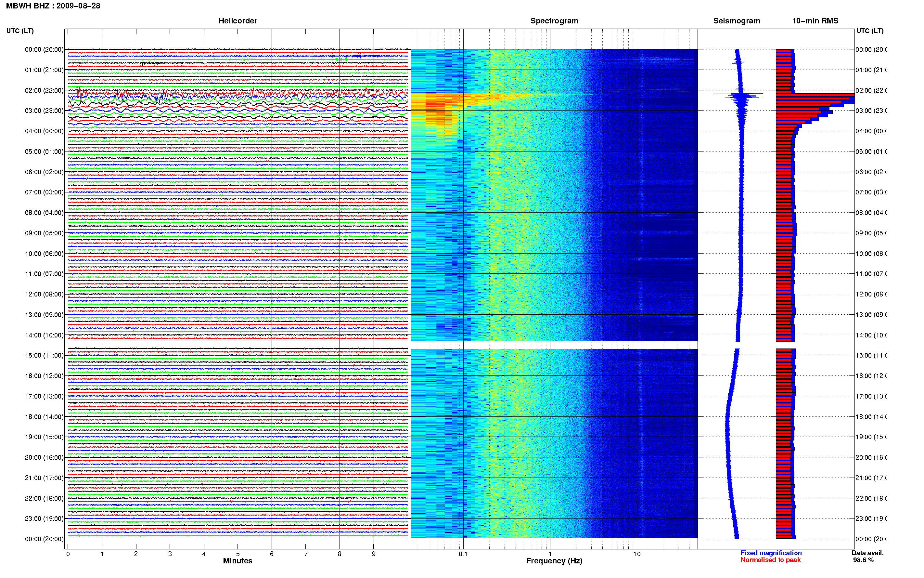Viewport: 924px width, 578px height.
Task: Click the 0.1 frequency tick label
Action: click(x=463, y=554)
